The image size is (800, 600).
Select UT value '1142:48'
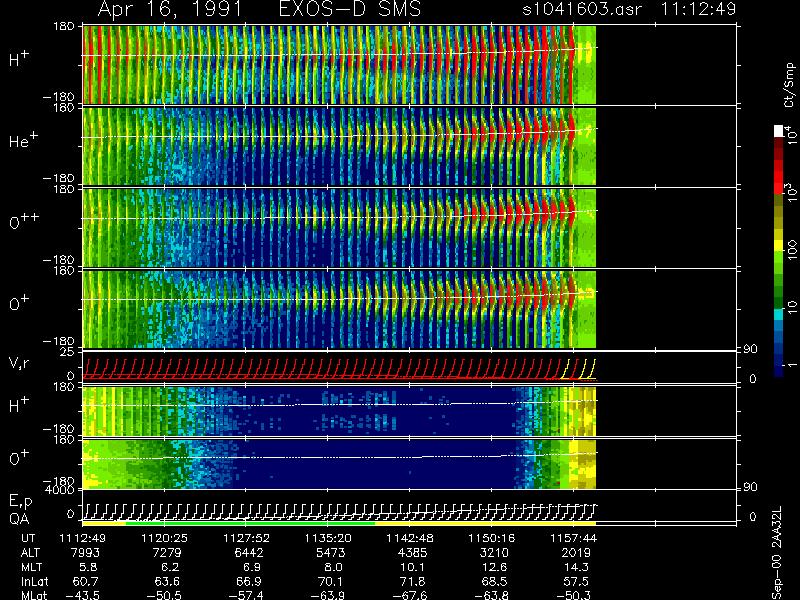coord(409,538)
